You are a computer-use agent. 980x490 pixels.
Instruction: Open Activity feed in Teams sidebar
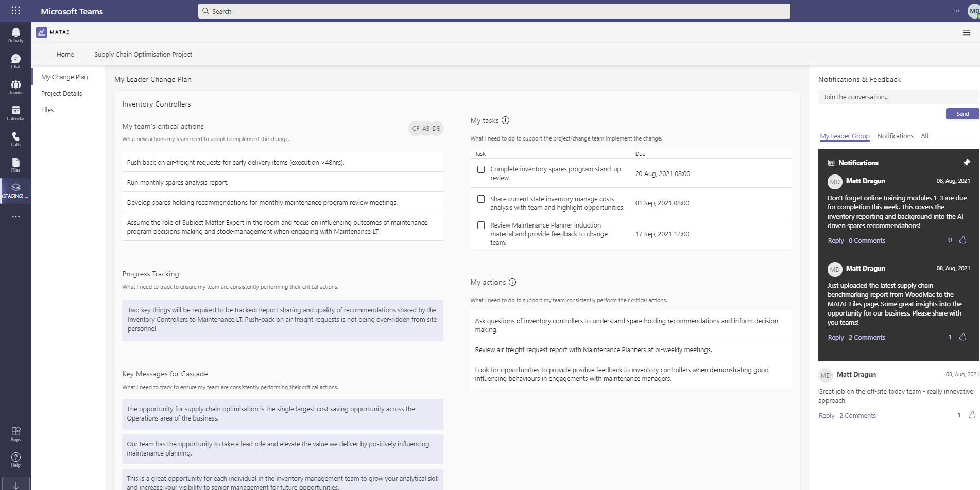pos(15,33)
